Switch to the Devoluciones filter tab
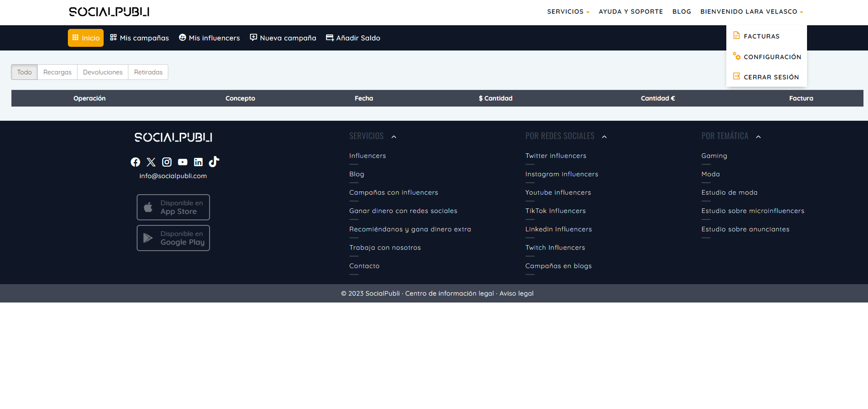Screen dimensions: 868x409 tap(103, 72)
